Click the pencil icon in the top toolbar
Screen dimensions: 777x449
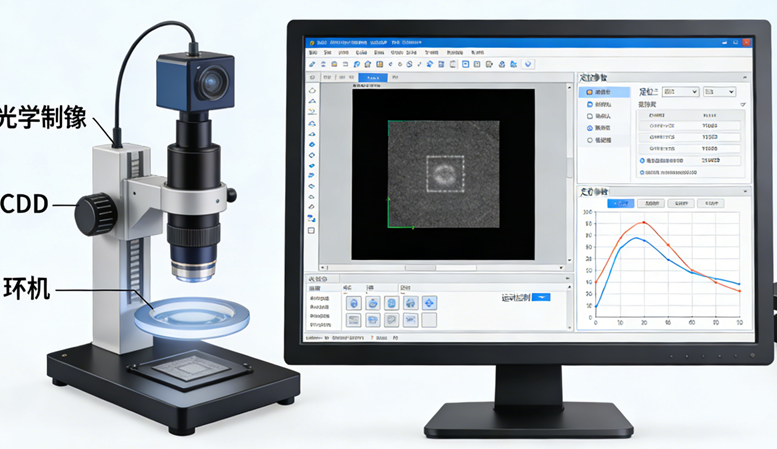[312, 63]
